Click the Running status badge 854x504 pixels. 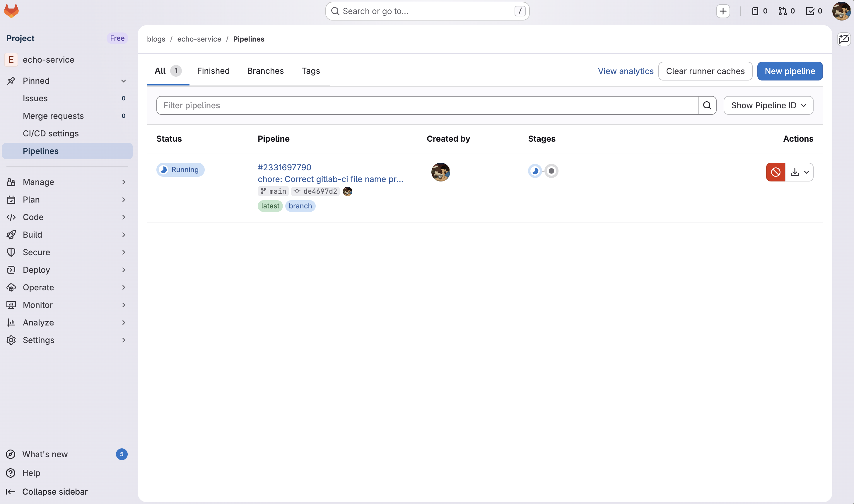pyautogui.click(x=180, y=169)
